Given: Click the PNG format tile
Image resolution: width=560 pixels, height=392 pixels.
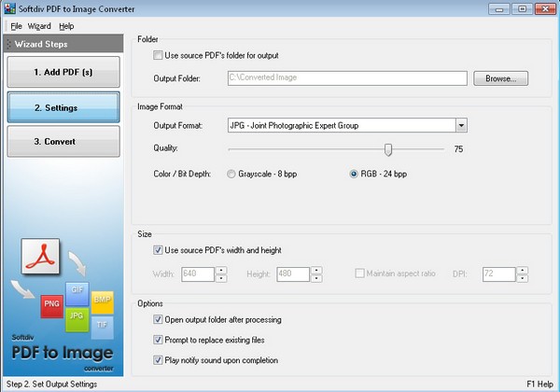Looking at the screenshot, I should click(x=51, y=306).
